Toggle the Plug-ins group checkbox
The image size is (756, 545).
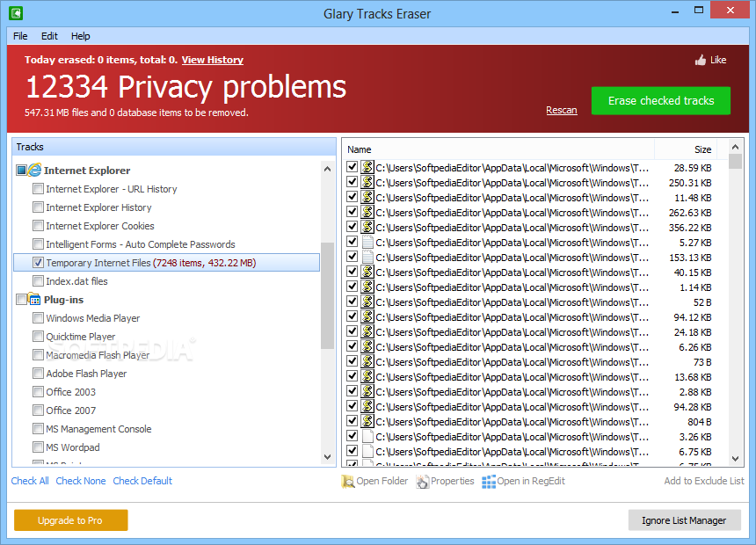click(x=21, y=300)
